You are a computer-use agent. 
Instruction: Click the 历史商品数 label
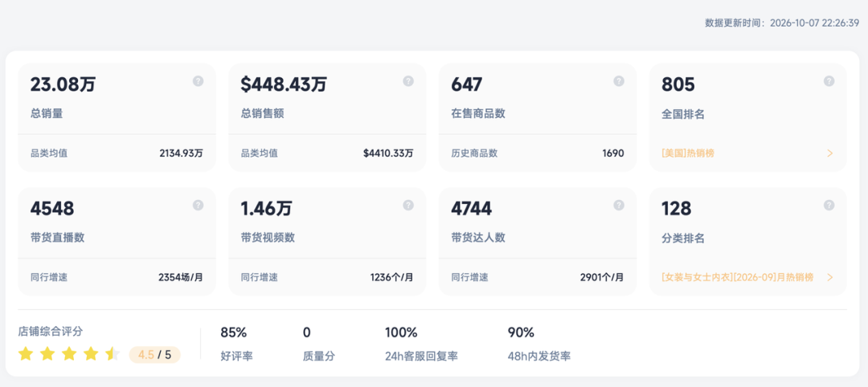pos(474,153)
